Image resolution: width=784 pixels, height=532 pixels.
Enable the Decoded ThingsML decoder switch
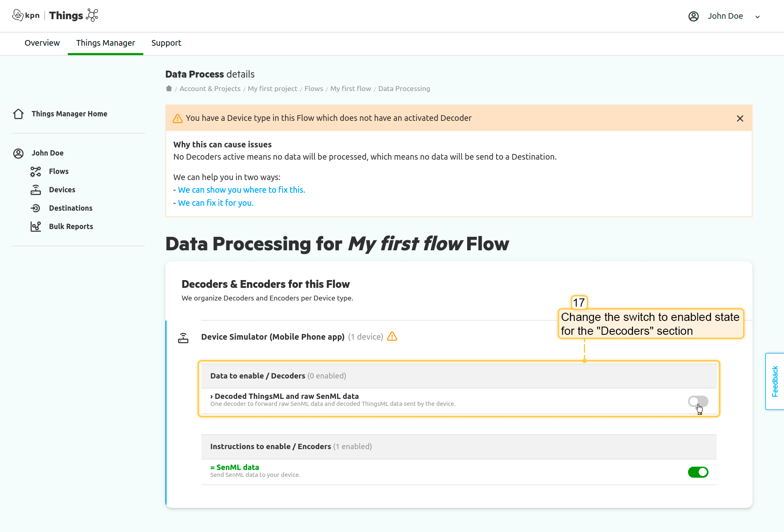coord(698,401)
